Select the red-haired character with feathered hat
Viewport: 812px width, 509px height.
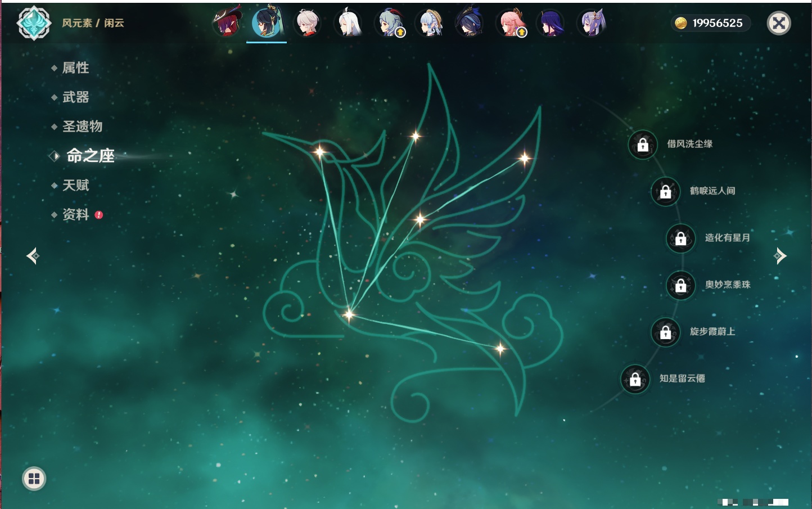[x=227, y=22]
